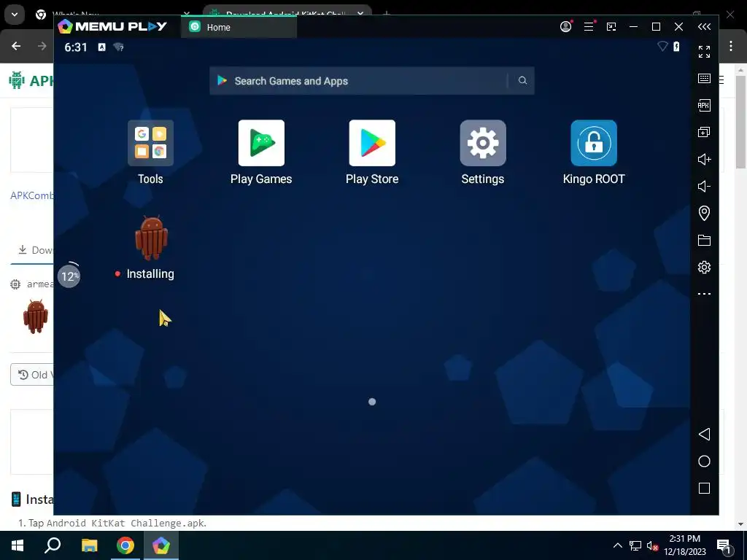Open the Windows Start menu
Image resolution: width=747 pixels, height=560 pixels.
pyautogui.click(x=18, y=545)
